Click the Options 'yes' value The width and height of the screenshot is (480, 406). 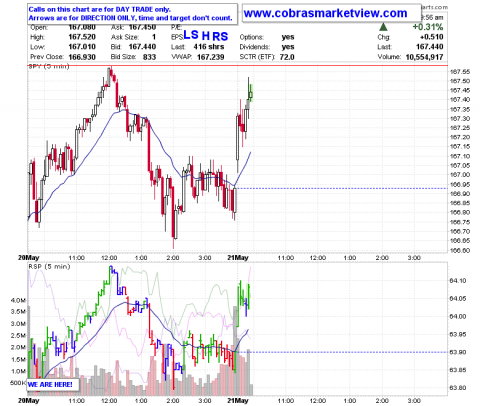[288, 37]
